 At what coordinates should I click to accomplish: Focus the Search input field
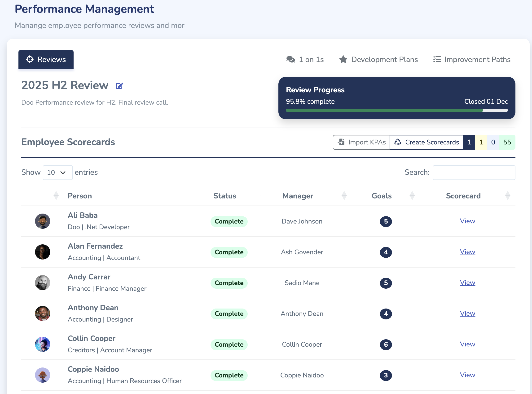[474, 172]
